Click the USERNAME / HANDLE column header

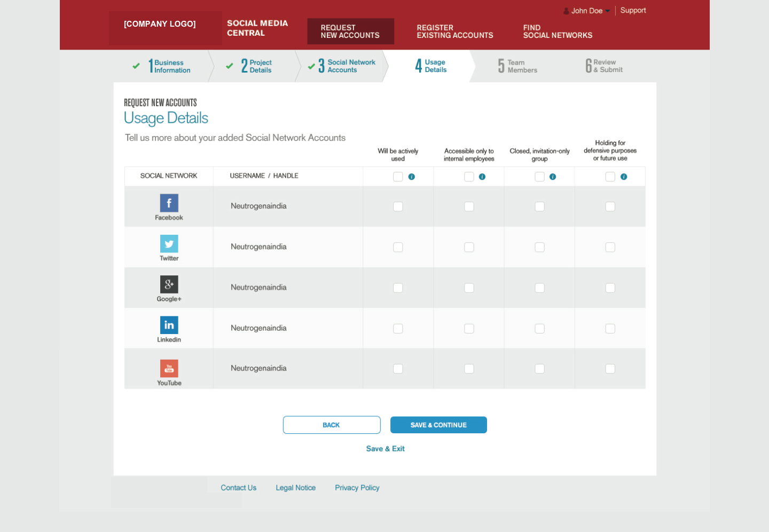tap(264, 176)
